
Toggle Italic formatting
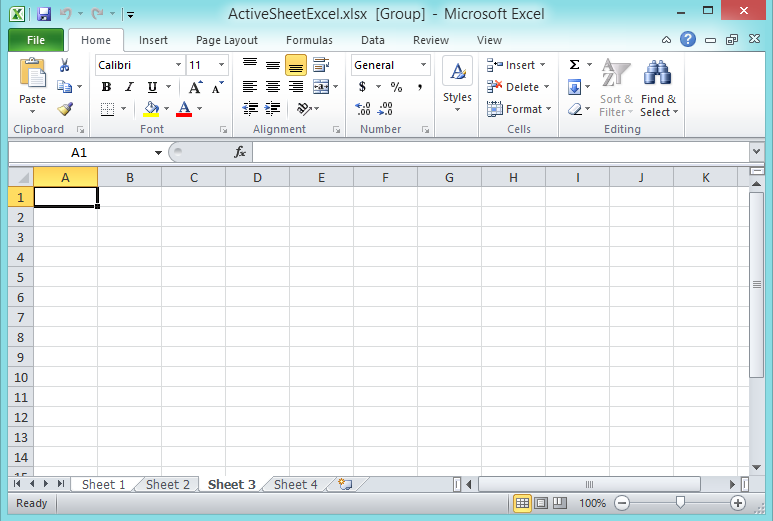129,87
